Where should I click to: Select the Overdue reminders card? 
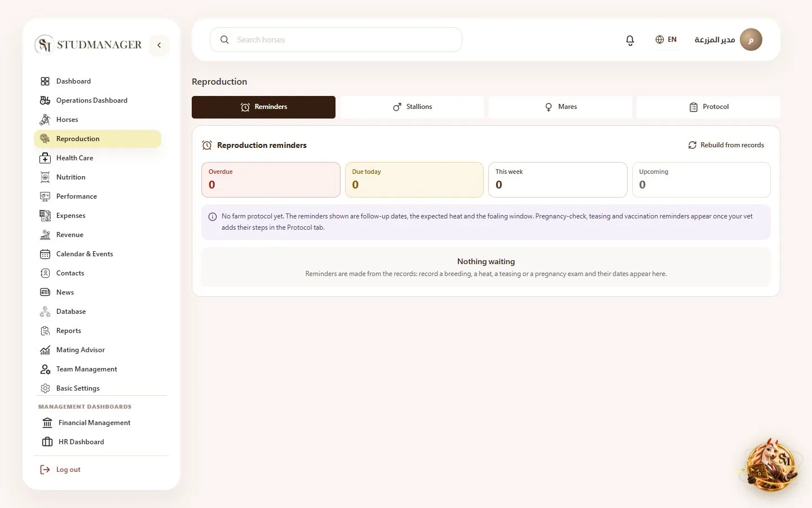click(271, 180)
